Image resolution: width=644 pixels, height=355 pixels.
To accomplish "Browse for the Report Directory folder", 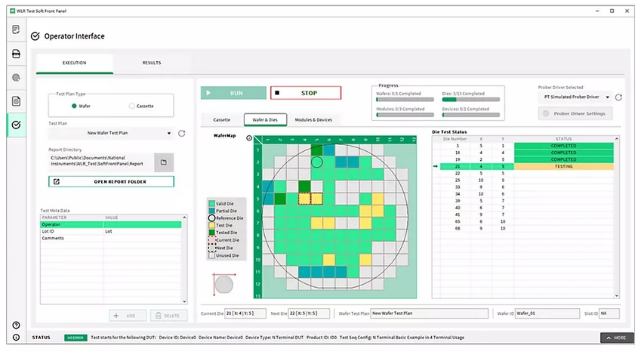I will coord(164,162).
